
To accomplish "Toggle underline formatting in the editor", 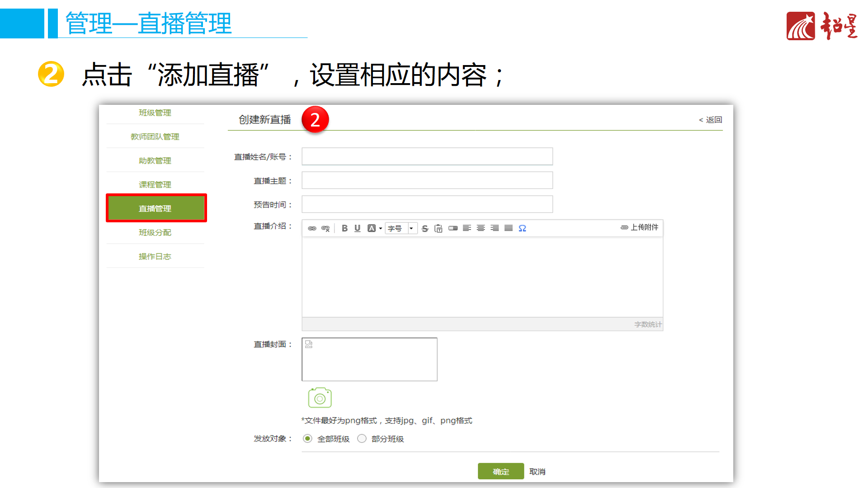I will 358,228.
